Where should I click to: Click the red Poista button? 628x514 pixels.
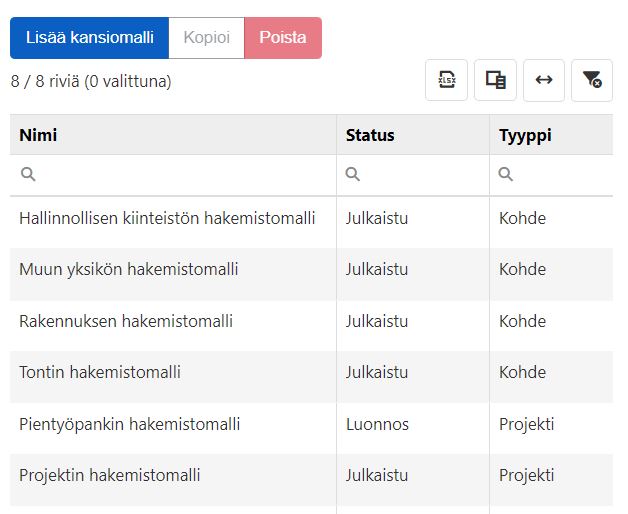[x=283, y=38]
